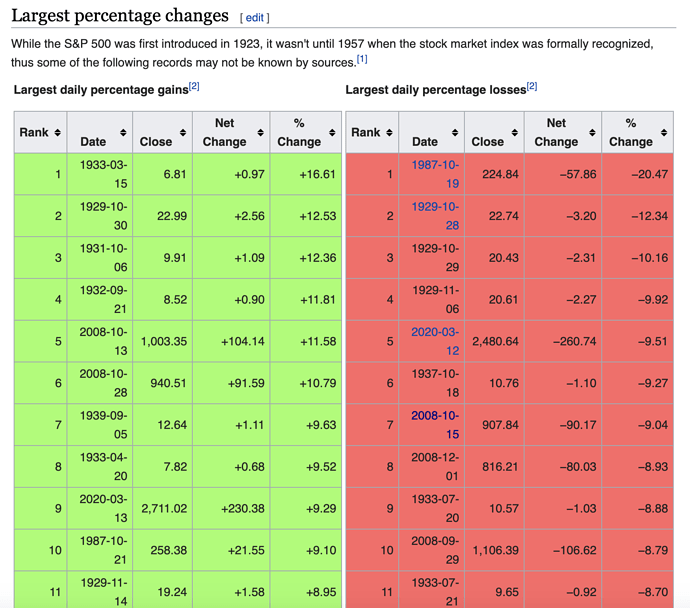Select the 1,106.39 close value
Image resolution: width=690 pixels, height=608 pixels.
point(494,550)
